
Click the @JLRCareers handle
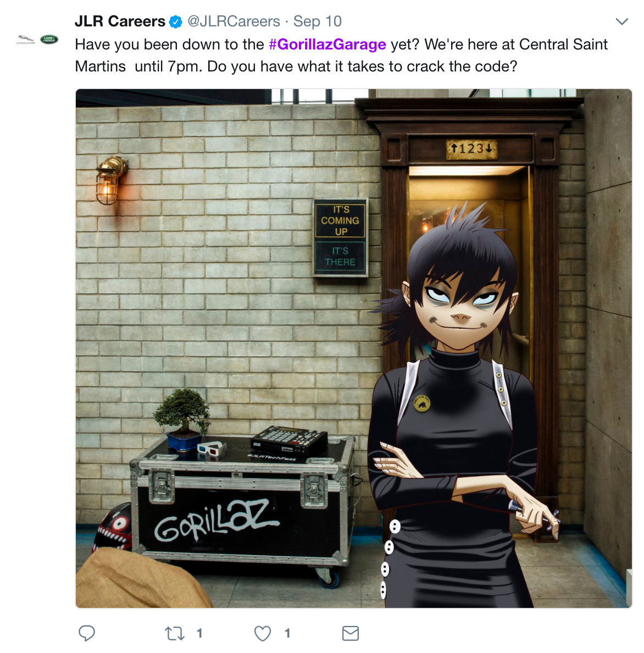[x=234, y=21]
